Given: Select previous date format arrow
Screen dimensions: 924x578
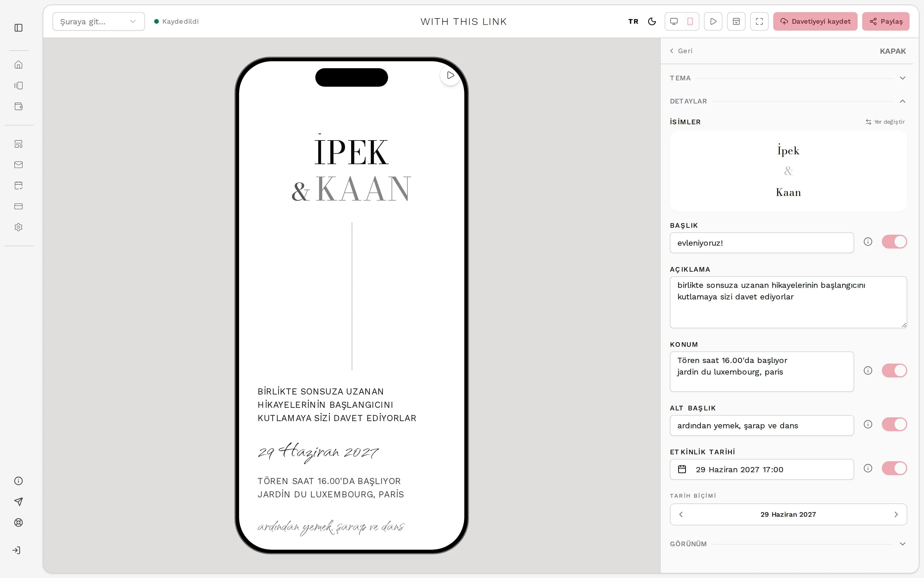Looking at the screenshot, I should pos(681,514).
